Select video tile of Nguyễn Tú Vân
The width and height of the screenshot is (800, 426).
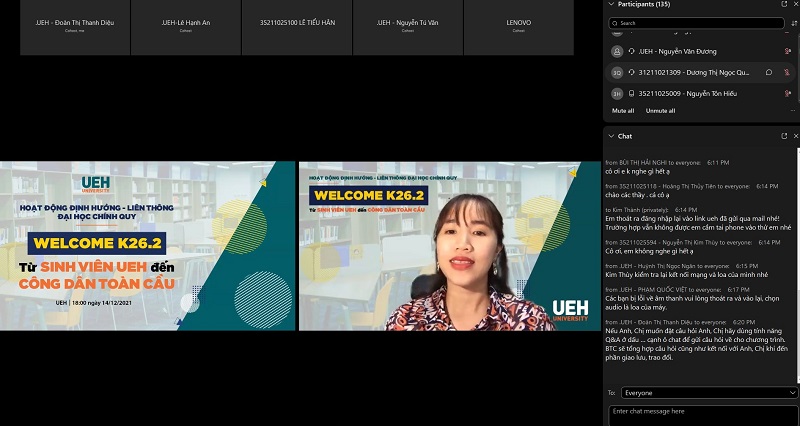[x=408, y=28]
